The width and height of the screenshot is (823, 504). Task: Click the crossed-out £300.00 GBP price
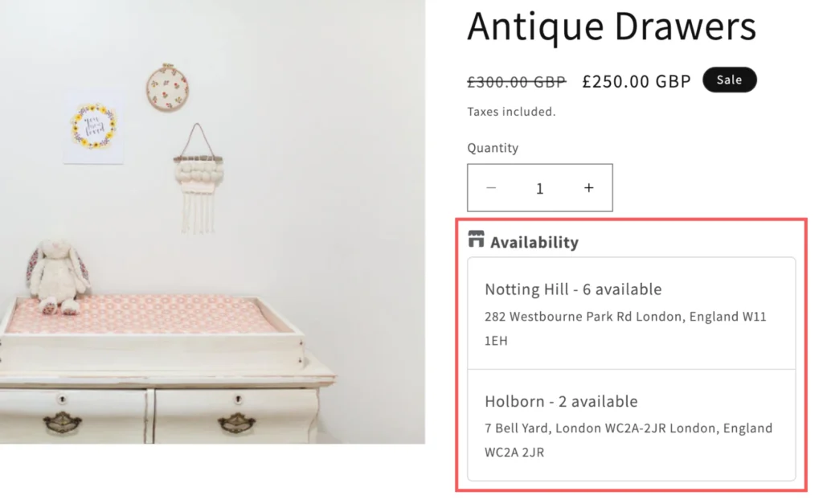click(x=517, y=81)
